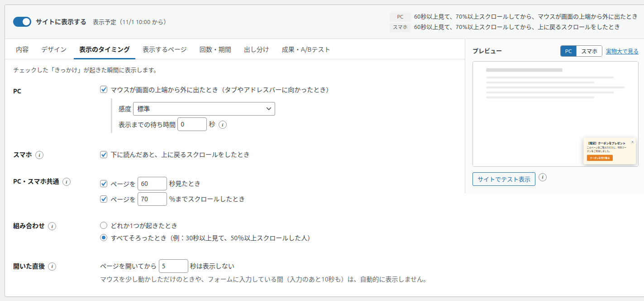Viewport: 644px width, 301px height.
Task: Click the スマホ summary badge in header
Action: [400, 27]
